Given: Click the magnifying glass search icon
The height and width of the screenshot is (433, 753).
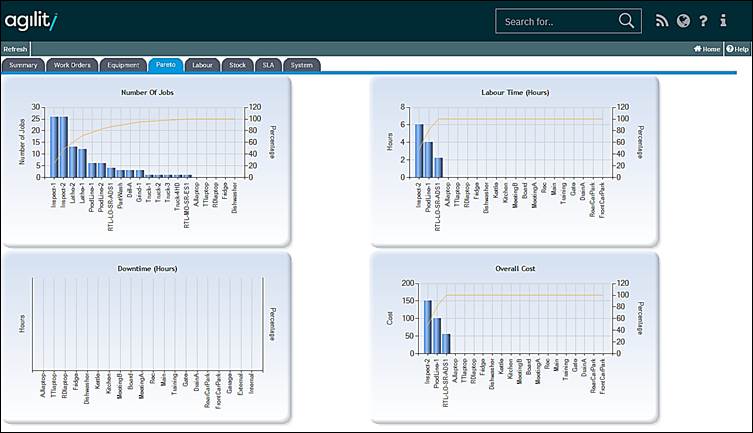Looking at the screenshot, I should (627, 21).
